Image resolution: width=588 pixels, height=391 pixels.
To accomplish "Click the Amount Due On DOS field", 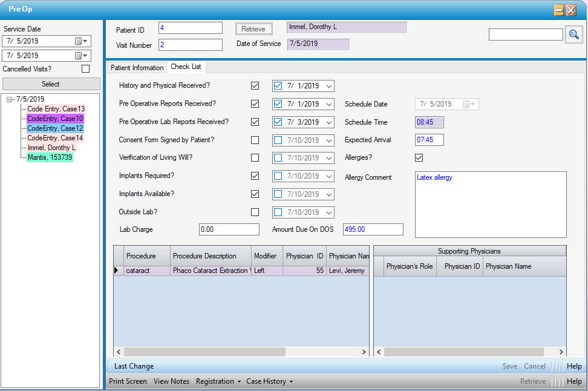I will [373, 229].
